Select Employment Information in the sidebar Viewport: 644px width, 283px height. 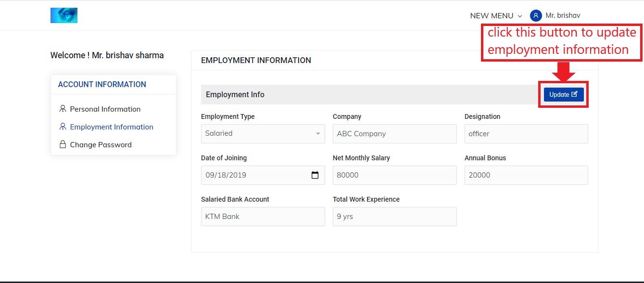tap(112, 127)
